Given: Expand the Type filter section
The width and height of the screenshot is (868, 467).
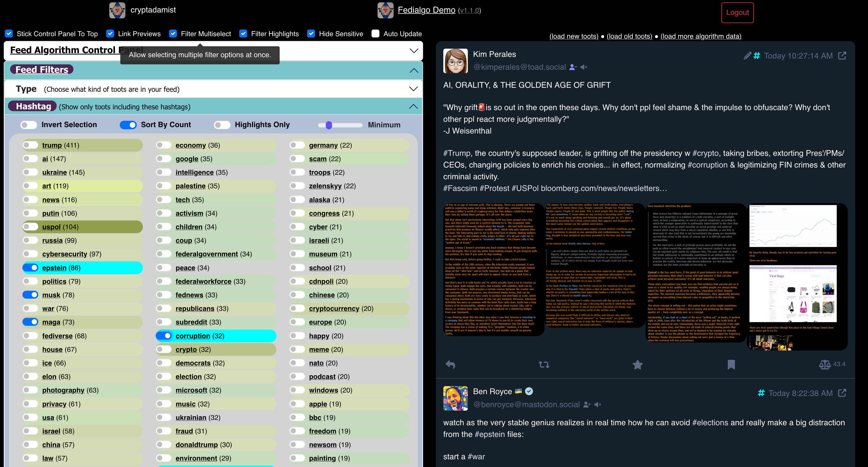Looking at the screenshot, I should tap(413, 89).
